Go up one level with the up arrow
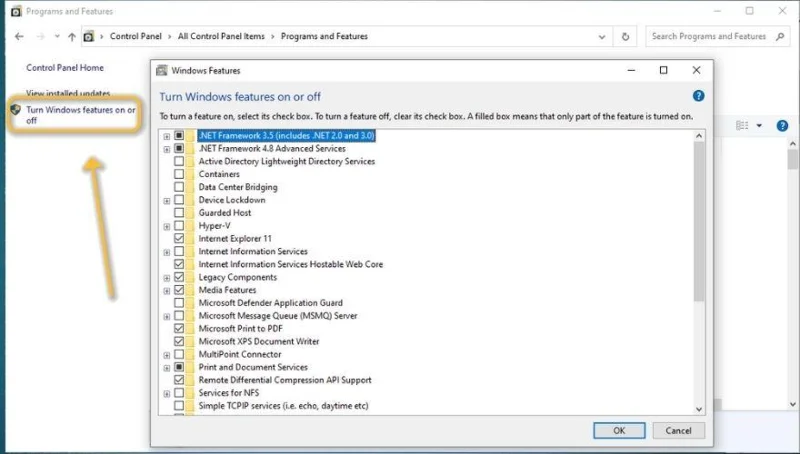Viewport: 800px width, 454px height. pyautogui.click(x=72, y=37)
